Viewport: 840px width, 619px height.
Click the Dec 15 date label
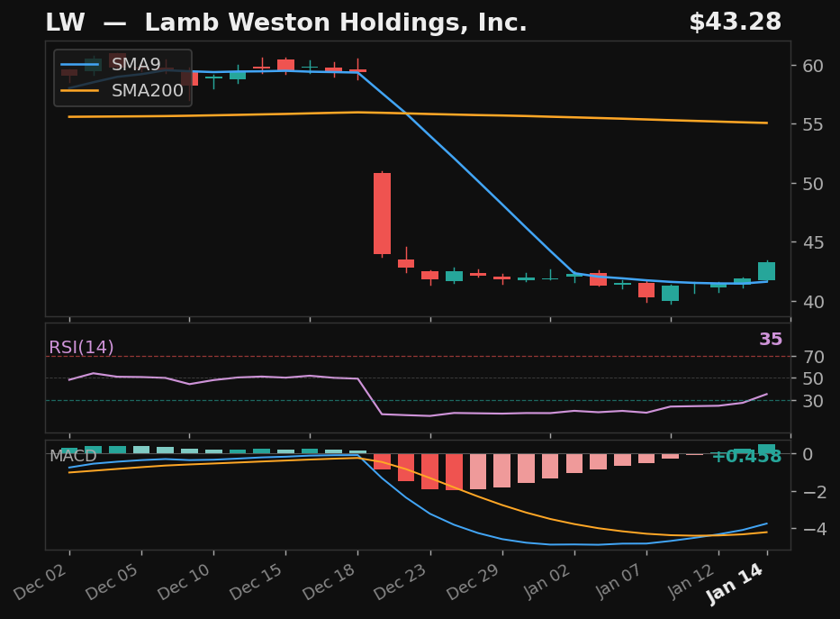[256, 581]
